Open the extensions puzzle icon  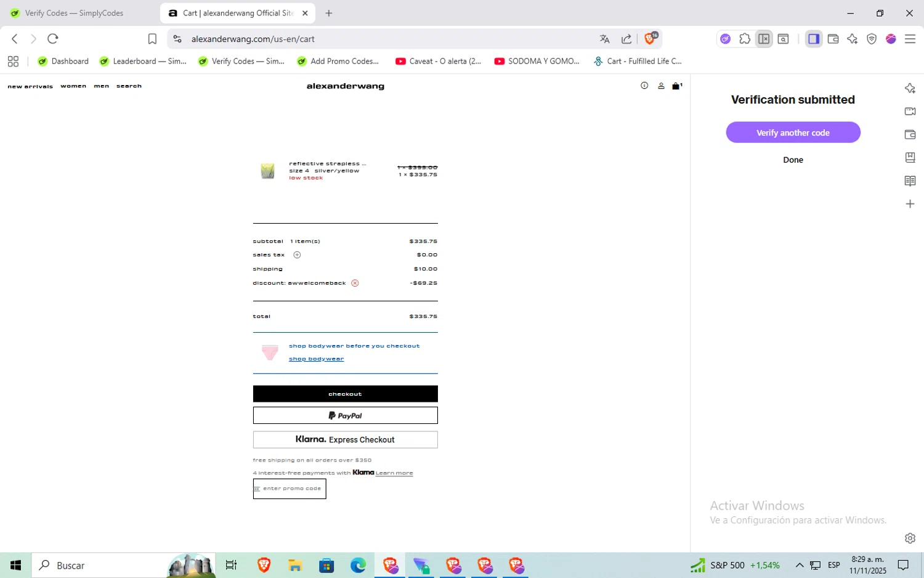click(745, 39)
